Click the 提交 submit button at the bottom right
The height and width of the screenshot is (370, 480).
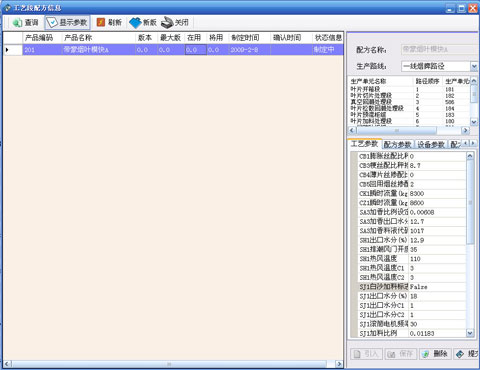pyautogui.click(x=467, y=354)
